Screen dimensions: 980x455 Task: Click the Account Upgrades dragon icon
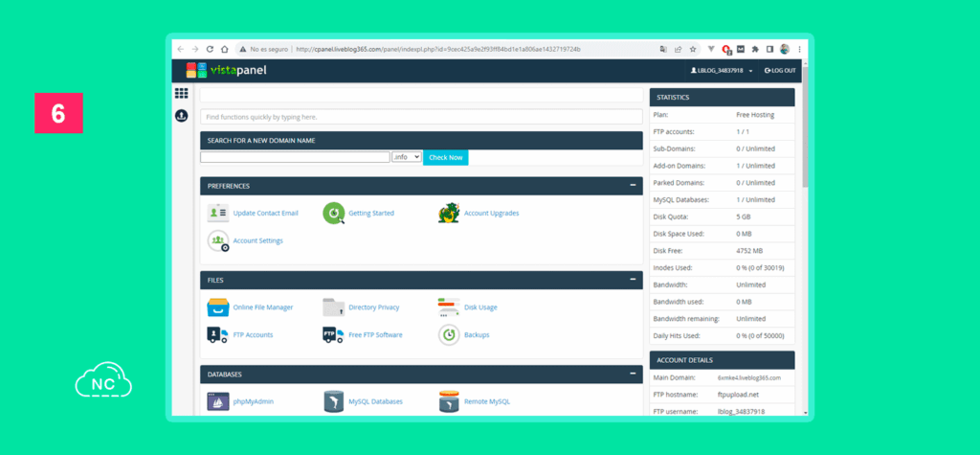(x=449, y=213)
